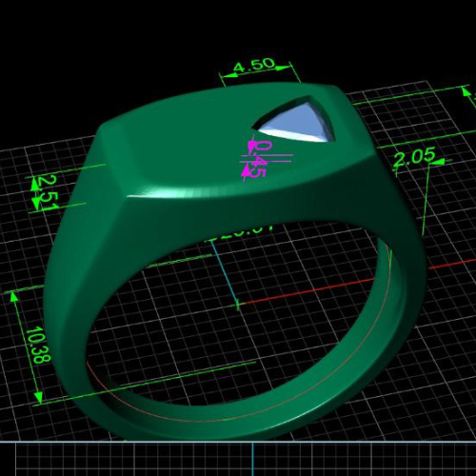Select the 4.50 dimension label
This screenshot has height=476, width=476.
pos(254,65)
